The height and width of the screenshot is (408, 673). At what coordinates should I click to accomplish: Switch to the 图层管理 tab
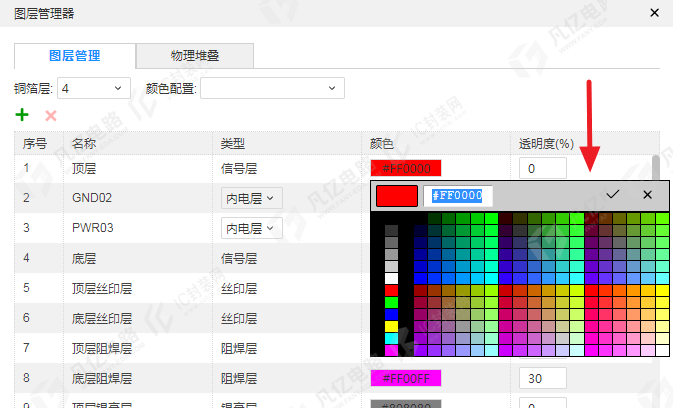pos(75,56)
